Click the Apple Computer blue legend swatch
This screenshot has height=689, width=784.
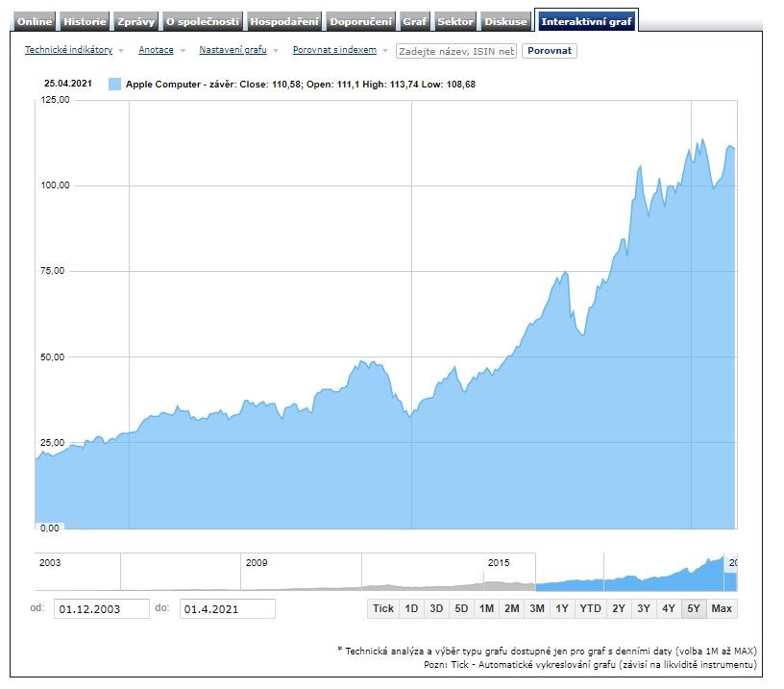115,85
